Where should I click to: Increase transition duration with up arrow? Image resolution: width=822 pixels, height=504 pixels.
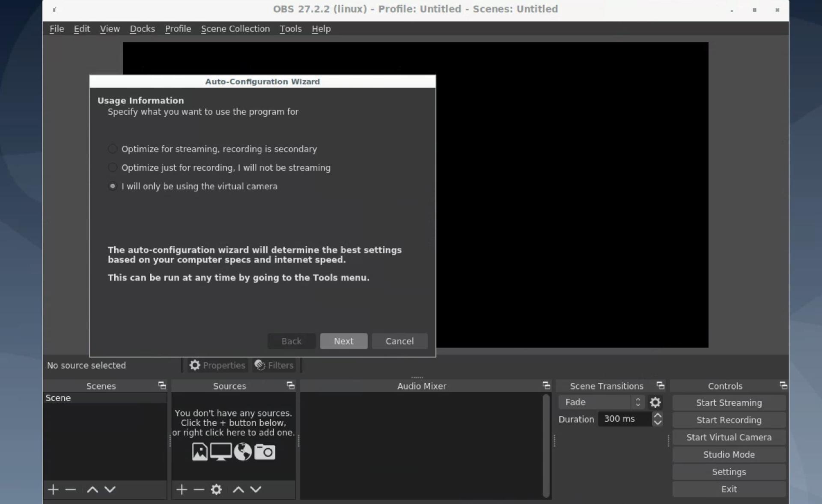[658, 415]
